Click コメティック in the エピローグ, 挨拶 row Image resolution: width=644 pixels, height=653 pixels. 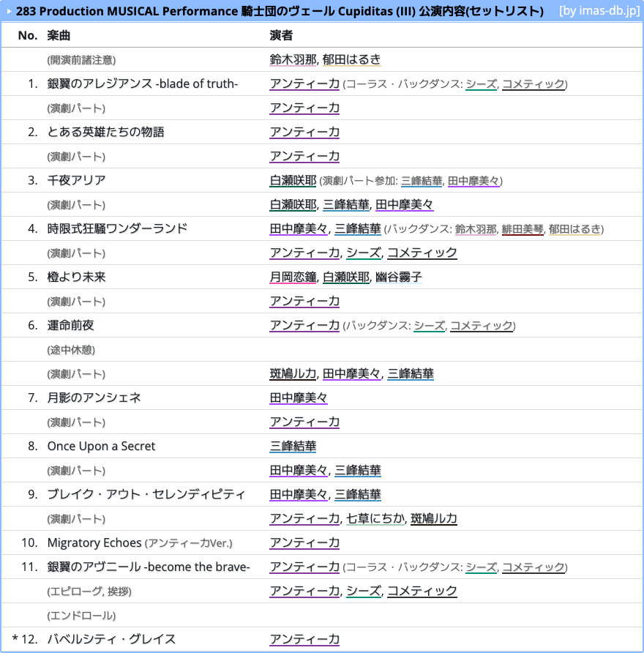click(422, 592)
